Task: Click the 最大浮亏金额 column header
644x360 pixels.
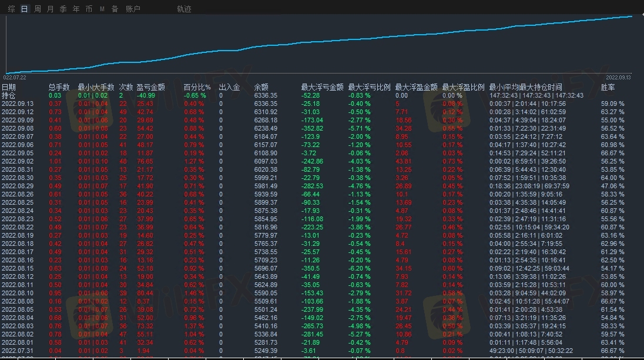Action: 322,87
